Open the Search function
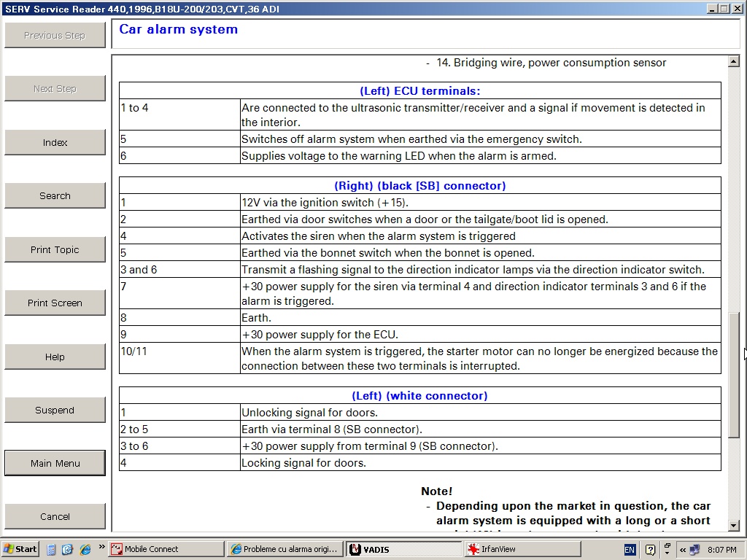 pos(55,196)
